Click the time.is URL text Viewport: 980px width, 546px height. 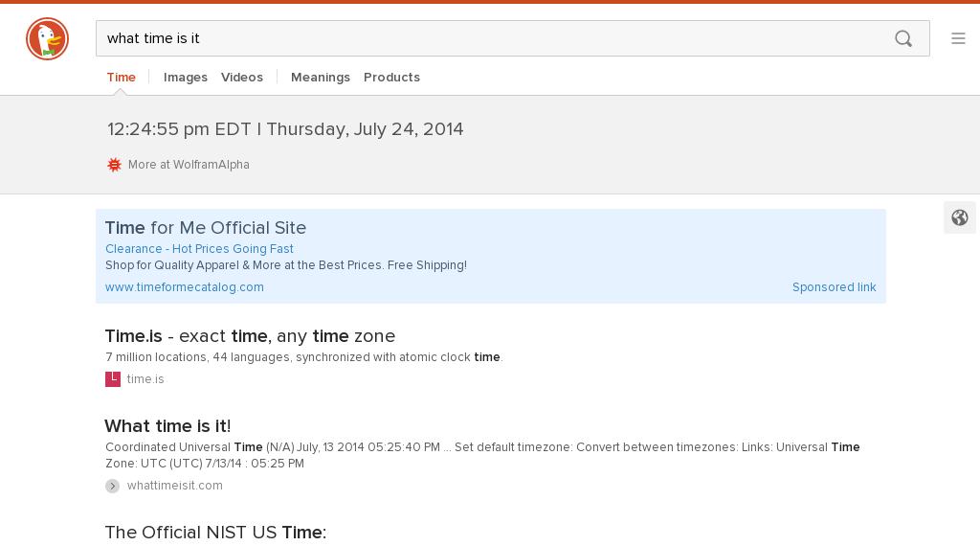pyautogui.click(x=145, y=379)
